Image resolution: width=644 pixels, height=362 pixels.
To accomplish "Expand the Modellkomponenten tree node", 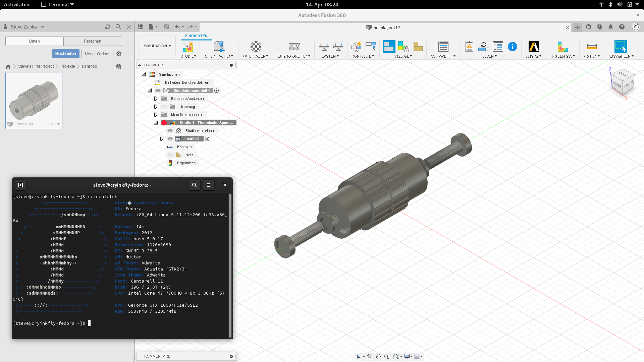I will [x=156, y=115].
